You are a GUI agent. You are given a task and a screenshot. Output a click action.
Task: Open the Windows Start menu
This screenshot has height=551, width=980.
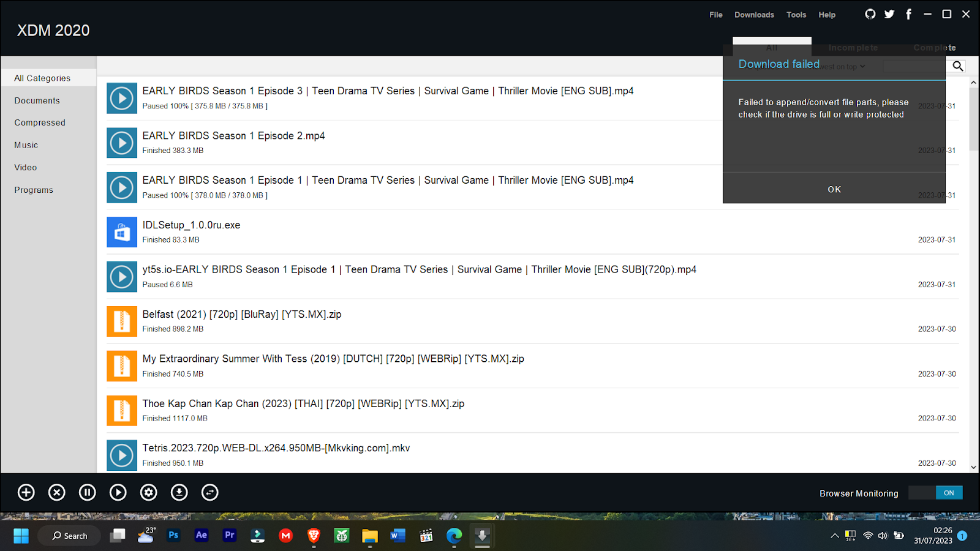(21, 536)
